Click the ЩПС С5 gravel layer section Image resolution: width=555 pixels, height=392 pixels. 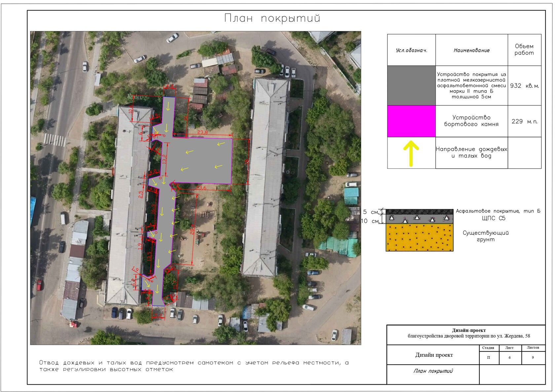point(420,219)
